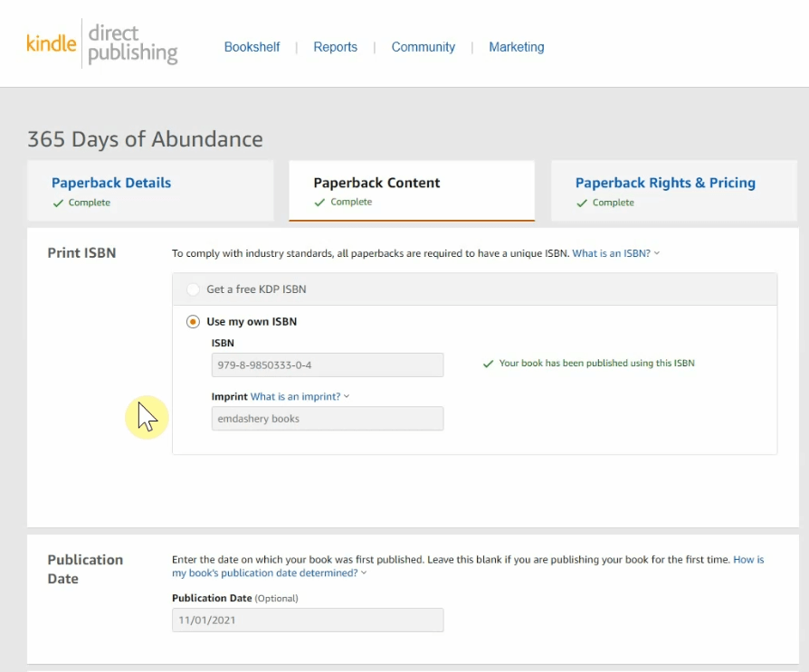Select the Get a free KDP ISBN option
Image resolution: width=809 pixels, height=672 pixels.
pos(191,289)
